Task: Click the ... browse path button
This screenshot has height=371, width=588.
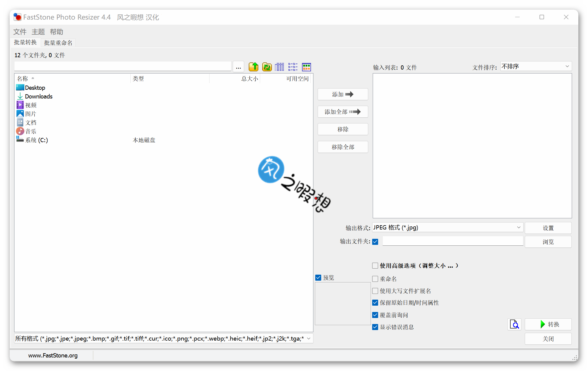Action: (x=238, y=67)
